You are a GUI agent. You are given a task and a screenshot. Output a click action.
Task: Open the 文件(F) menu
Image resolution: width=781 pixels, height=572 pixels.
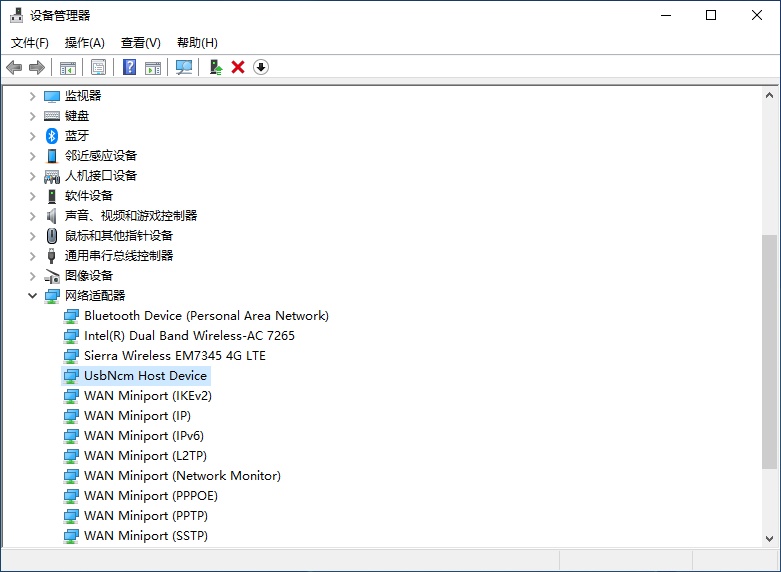tap(29, 43)
